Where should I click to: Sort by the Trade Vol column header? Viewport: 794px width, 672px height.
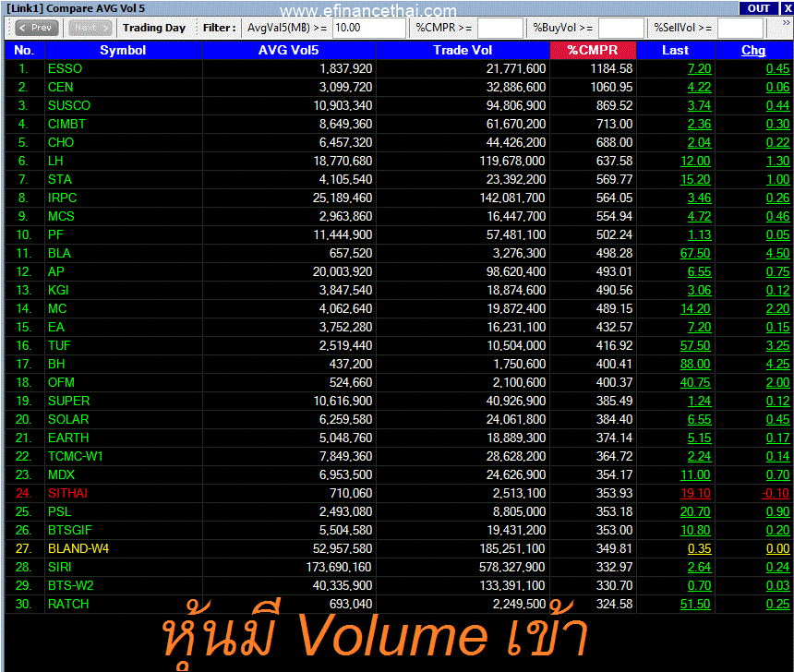tap(463, 50)
